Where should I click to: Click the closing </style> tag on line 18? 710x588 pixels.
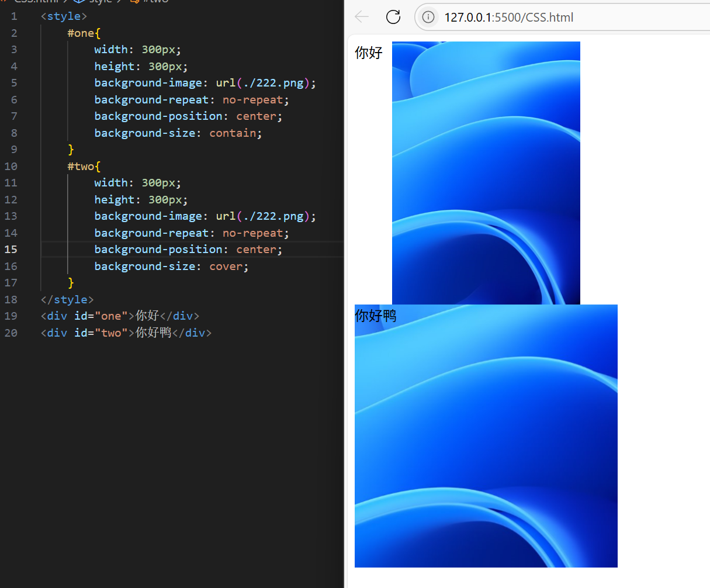pos(68,300)
